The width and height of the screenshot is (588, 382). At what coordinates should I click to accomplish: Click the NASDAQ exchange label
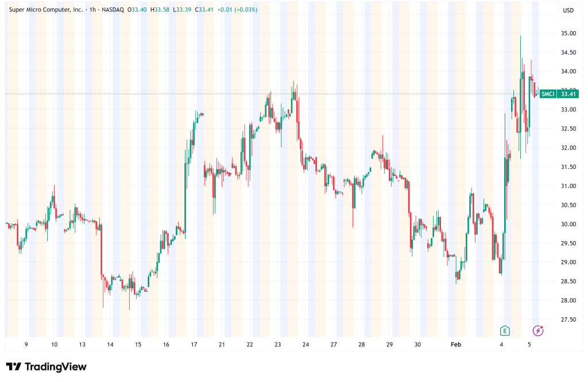coord(114,10)
